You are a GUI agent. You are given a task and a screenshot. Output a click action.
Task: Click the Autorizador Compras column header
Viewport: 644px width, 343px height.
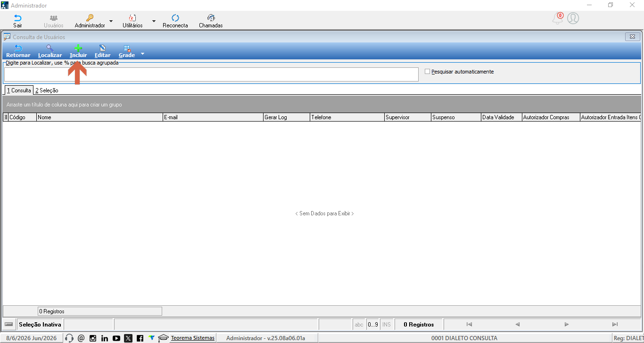tap(551, 117)
